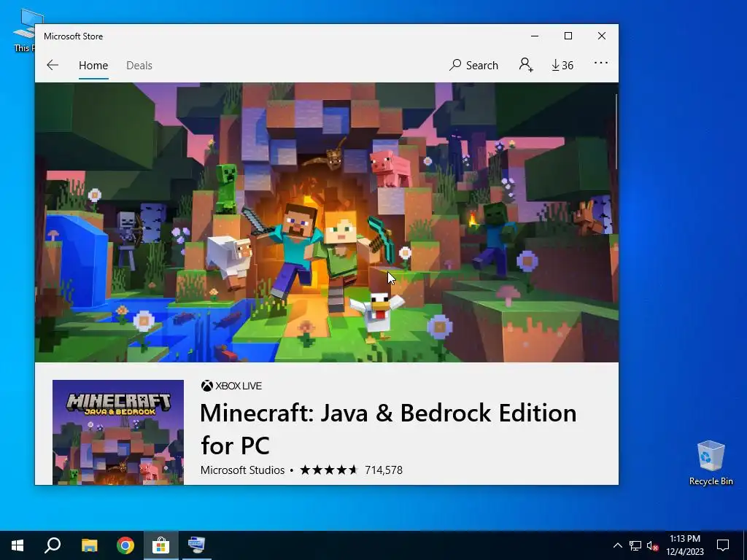Click the taskbar search magnifier
Screen dimensions: 747x560
(x=53, y=545)
